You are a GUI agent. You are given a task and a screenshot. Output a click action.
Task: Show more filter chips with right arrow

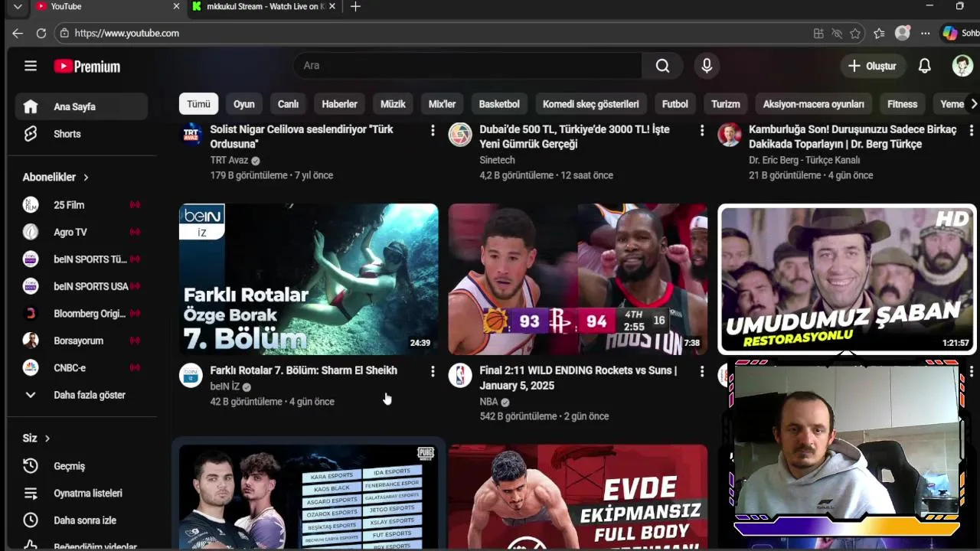(973, 104)
